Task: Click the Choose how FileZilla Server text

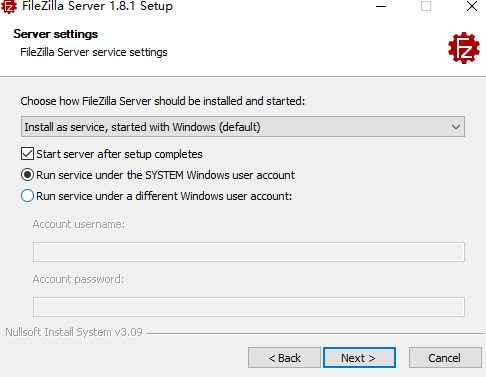Action: point(163,101)
